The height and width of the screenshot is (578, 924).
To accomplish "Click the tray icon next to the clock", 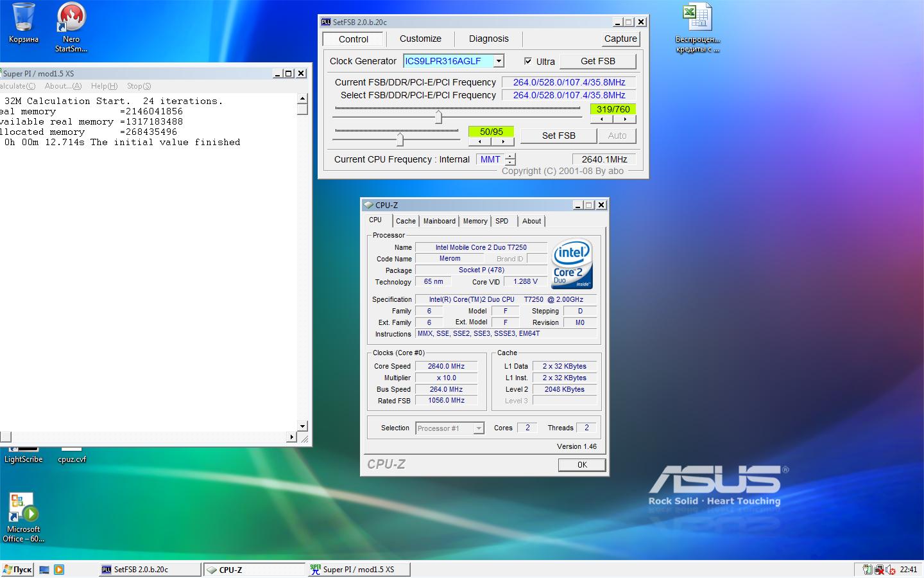I will tap(891, 570).
